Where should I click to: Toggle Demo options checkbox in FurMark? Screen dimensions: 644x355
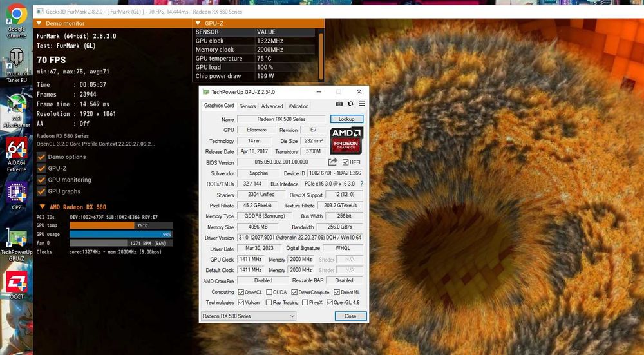coord(41,157)
